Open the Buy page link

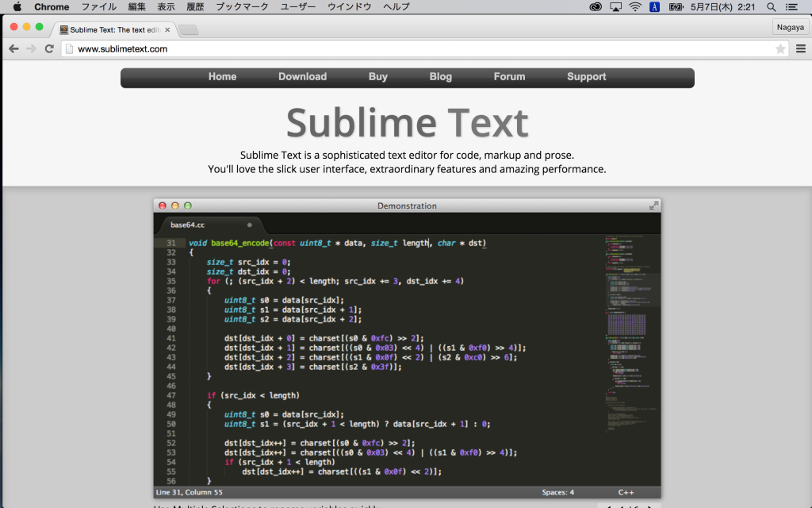click(378, 77)
